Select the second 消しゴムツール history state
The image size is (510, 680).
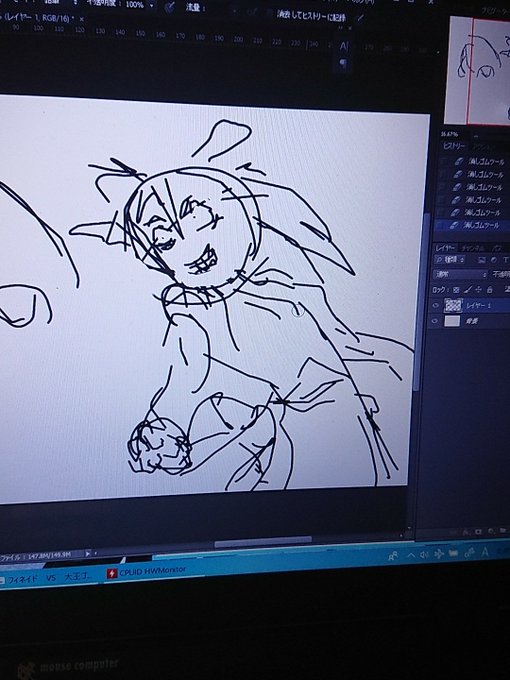478,174
